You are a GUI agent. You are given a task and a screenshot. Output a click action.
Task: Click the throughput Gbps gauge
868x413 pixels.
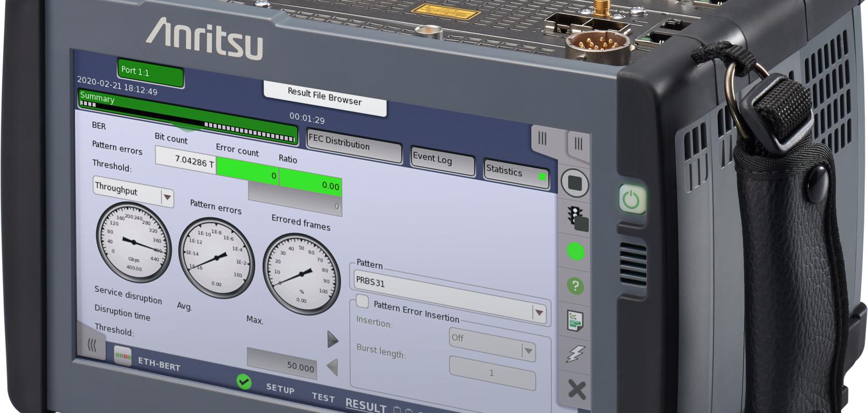133,242
